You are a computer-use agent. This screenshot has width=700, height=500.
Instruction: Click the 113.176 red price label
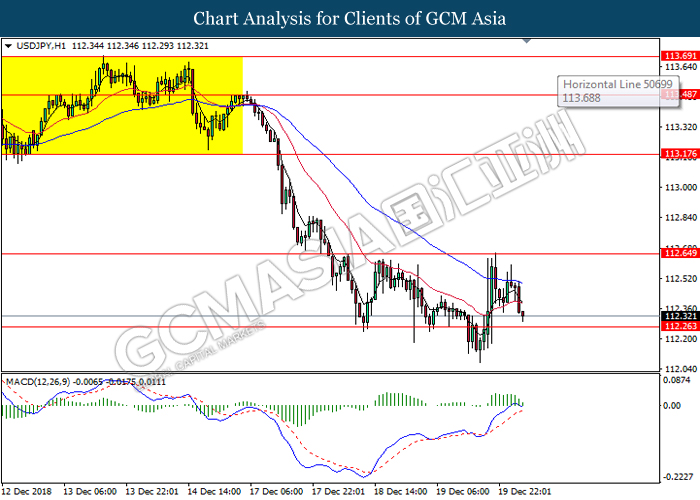[x=680, y=154]
